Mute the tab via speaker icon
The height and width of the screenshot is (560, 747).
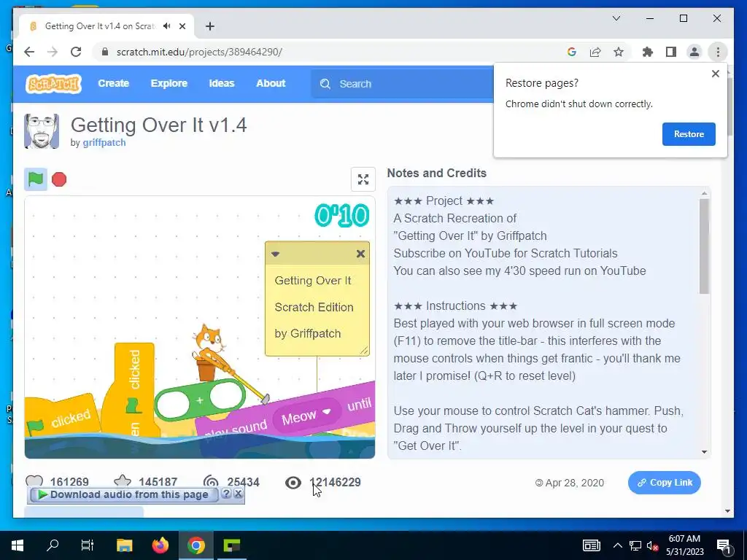click(x=166, y=26)
